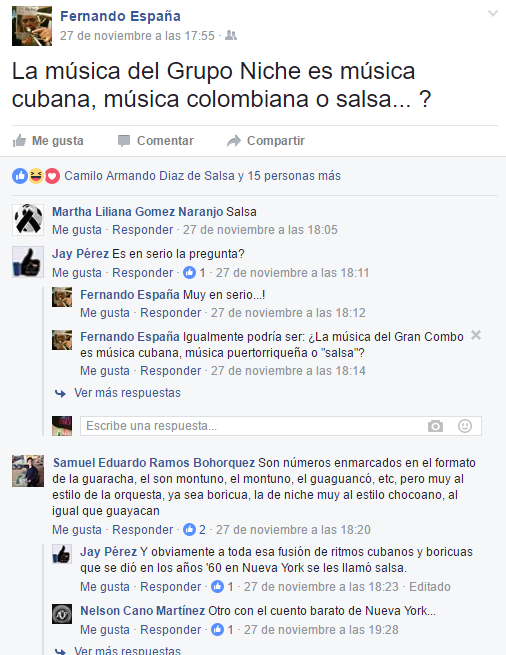Click the Comentar speech bubble icon
Screen dimensions: 506x655
(124, 141)
